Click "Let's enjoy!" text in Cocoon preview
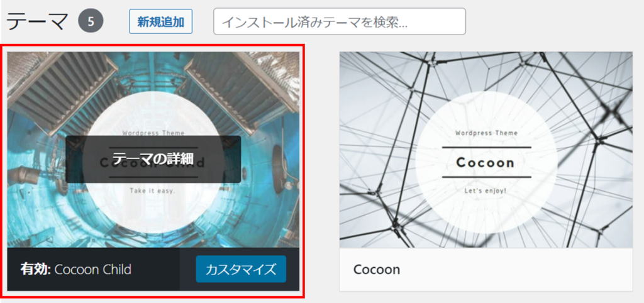The image size is (644, 303). click(486, 191)
